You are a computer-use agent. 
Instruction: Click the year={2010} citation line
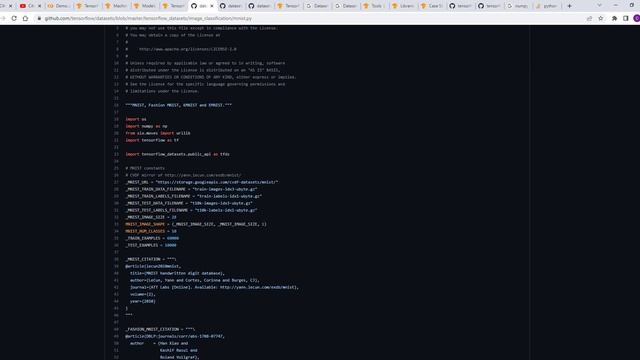point(142,301)
